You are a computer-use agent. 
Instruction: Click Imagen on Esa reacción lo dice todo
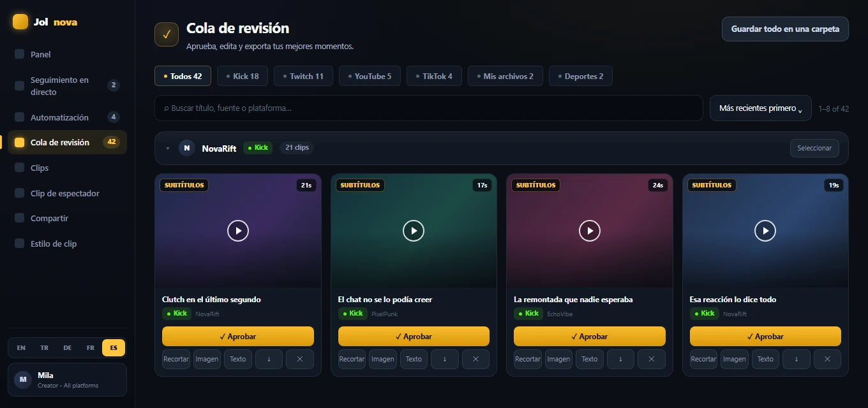point(735,359)
